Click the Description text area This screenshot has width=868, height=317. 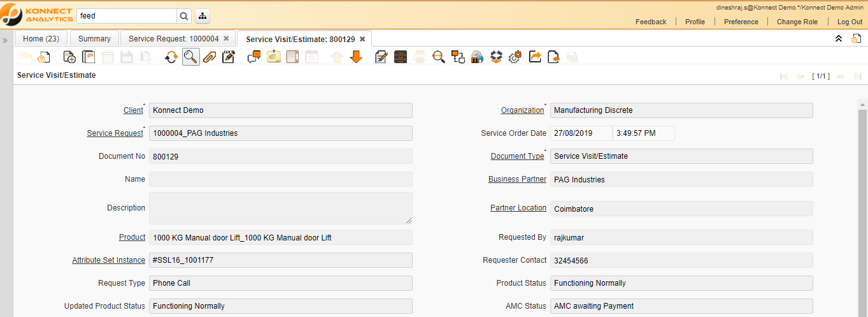[x=281, y=208]
